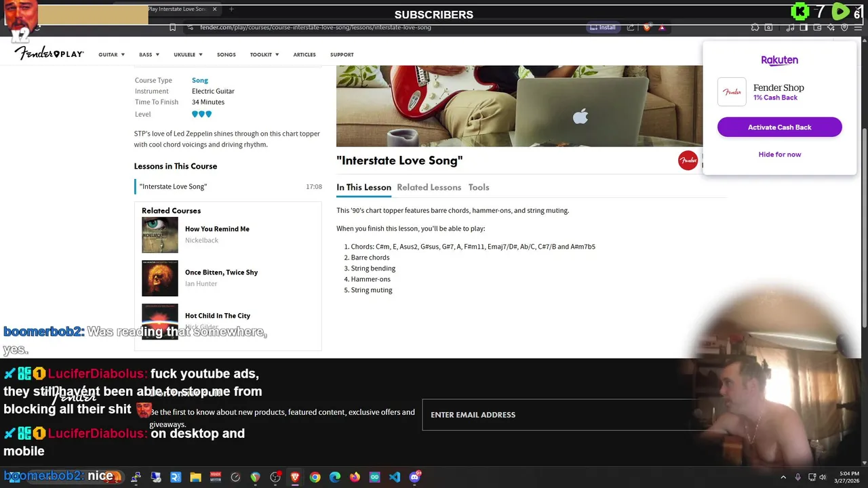Open the Brave Shields lion icon
This screenshot has height=488, width=868.
point(647,28)
